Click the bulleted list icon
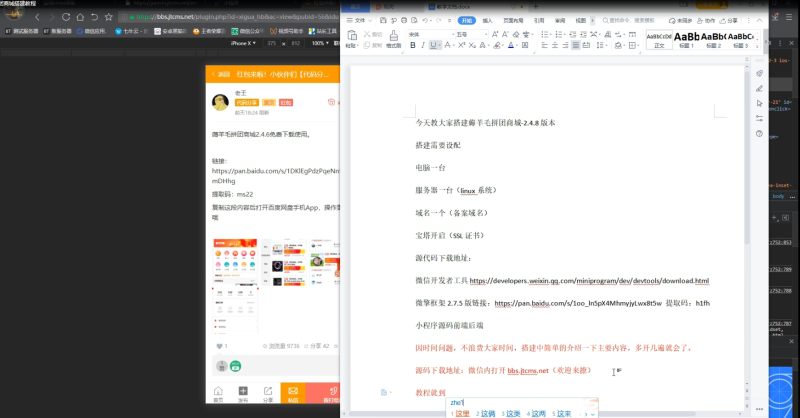Screen dimensions: 800x418 coord(545,34)
